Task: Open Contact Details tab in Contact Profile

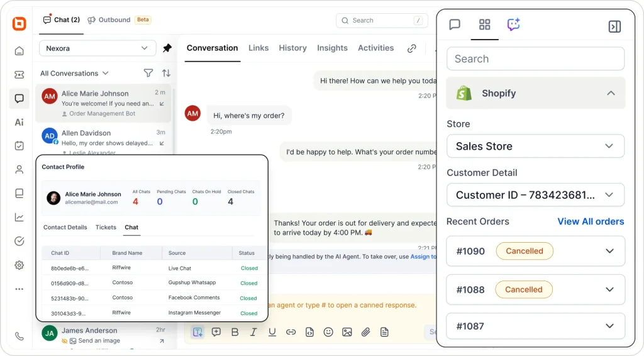Action: point(65,227)
